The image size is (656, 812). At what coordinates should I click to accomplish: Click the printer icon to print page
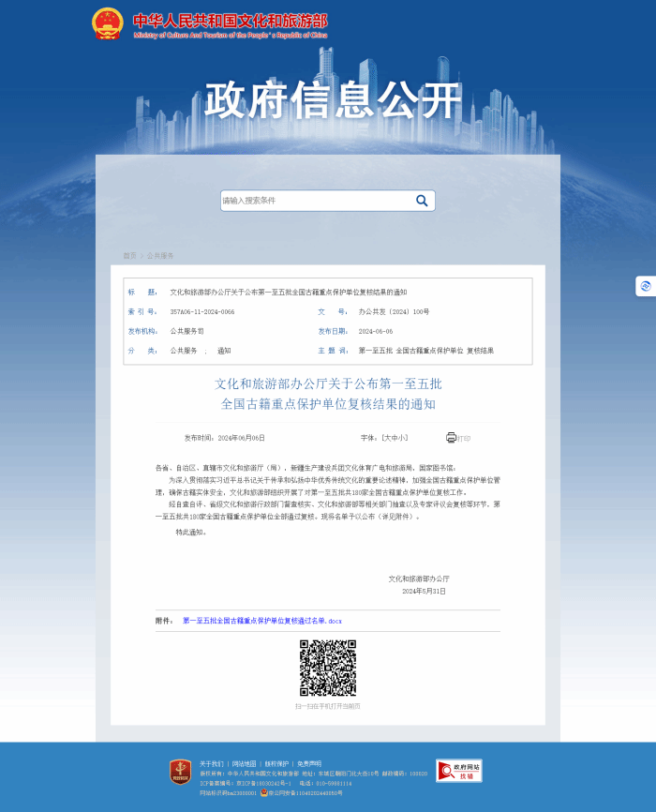point(451,438)
